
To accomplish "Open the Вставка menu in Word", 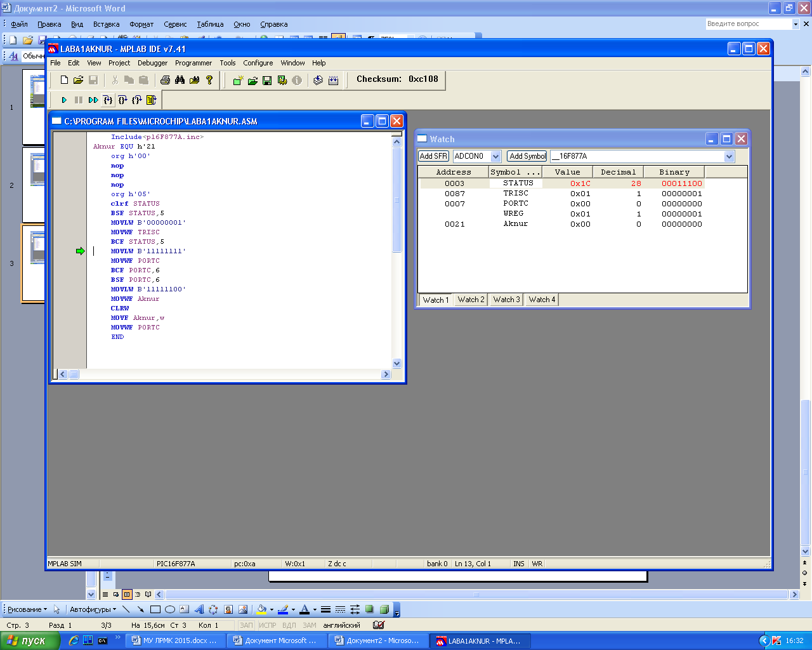I will (107, 24).
